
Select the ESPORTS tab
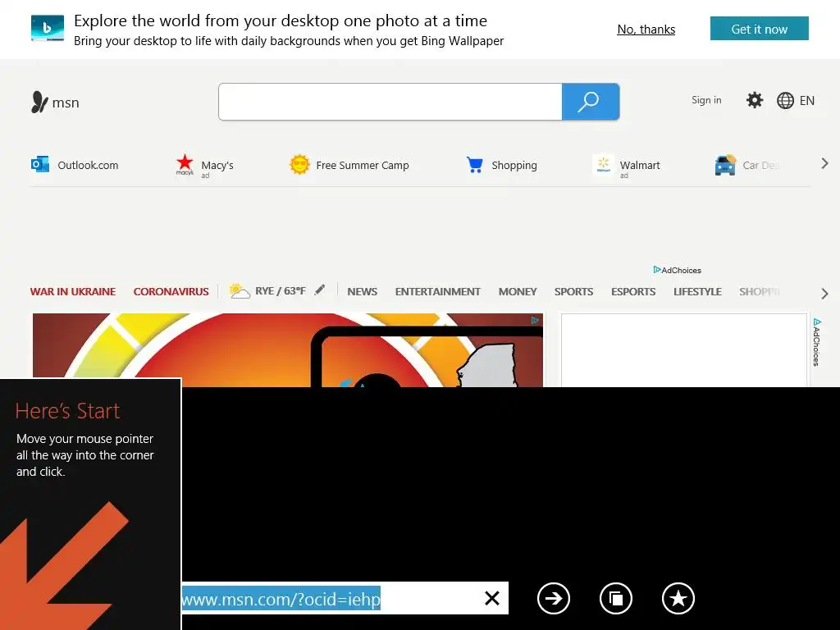633,291
